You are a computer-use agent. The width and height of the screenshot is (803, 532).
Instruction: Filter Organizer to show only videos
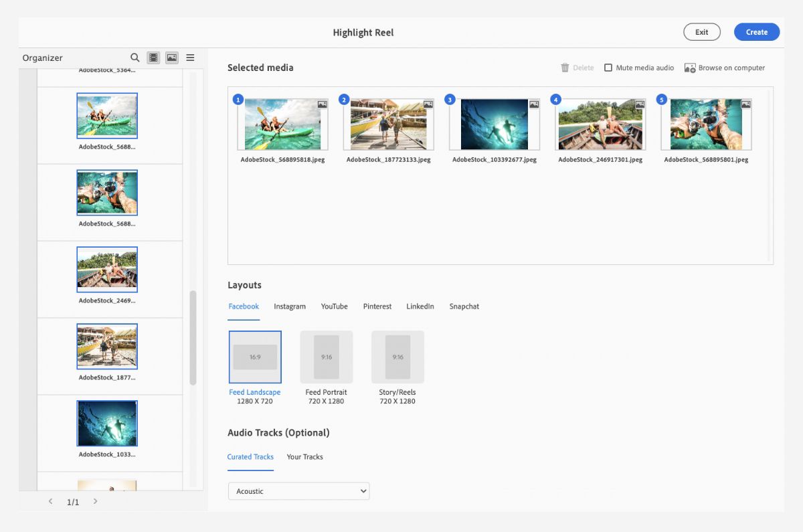[153, 58]
